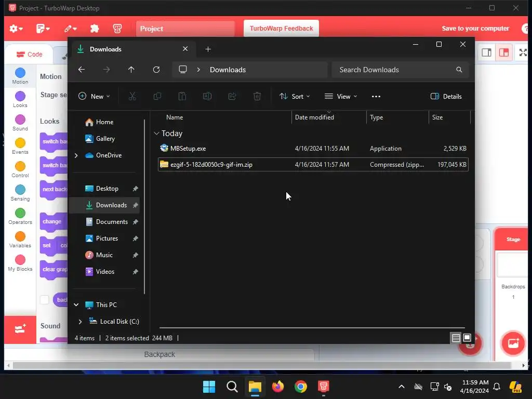This screenshot has height=399, width=532.
Task: Select Motion block category in TurboWarp
Action: tap(20, 76)
